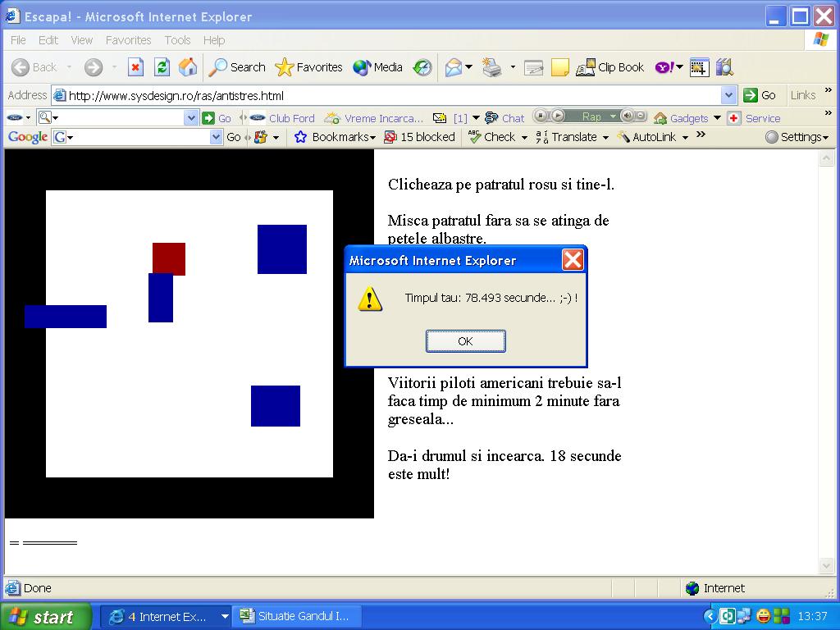840x630 pixels.
Task: Open the Windows Start menu
Action: 43,617
